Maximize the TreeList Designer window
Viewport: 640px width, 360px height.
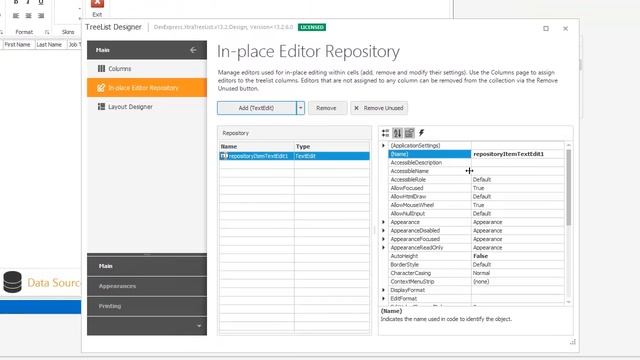point(546,29)
